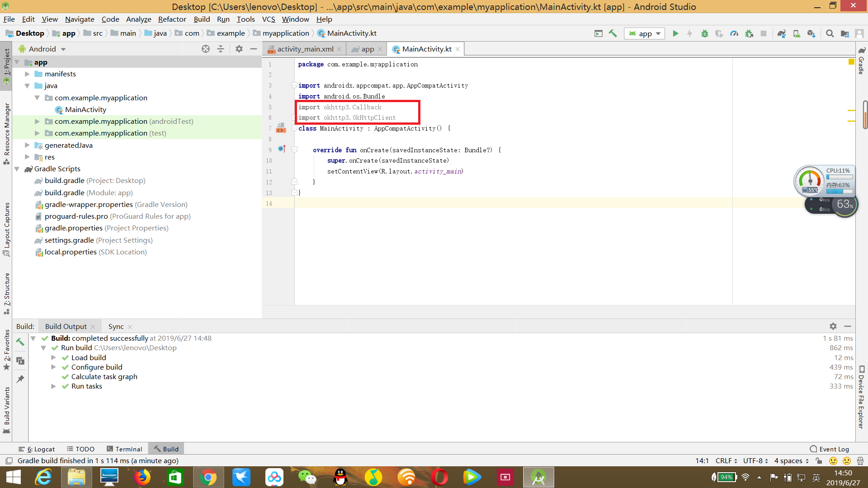The image size is (868, 488).
Task: Toggle the Project tool window button
Action: pyautogui.click(x=6, y=66)
